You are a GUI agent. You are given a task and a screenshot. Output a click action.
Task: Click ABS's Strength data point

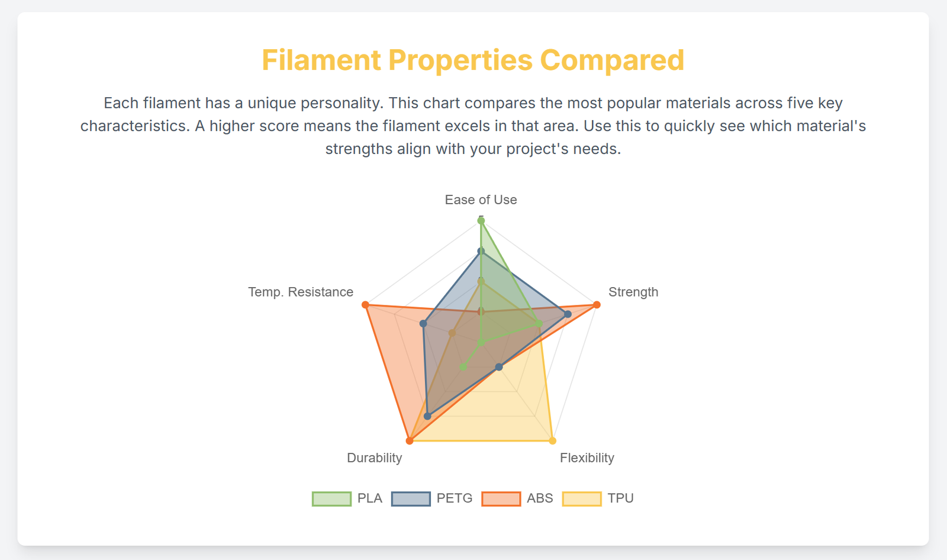(x=597, y=305)
